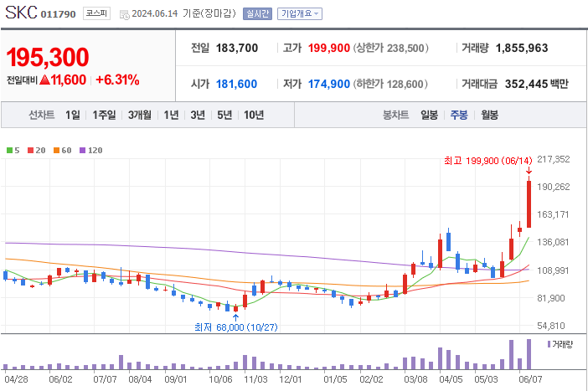Click the orange 60-period moving average legend swatch

[56, 151]
